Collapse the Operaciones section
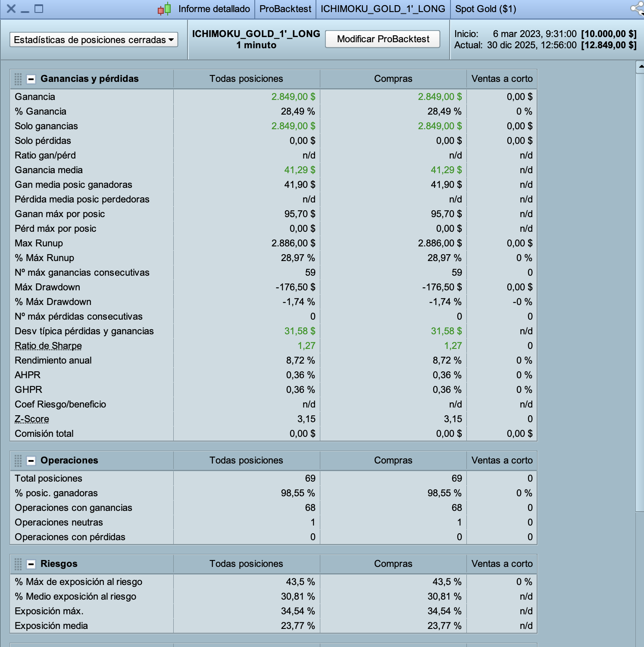 pyautogui.click(x=31, y=460)
